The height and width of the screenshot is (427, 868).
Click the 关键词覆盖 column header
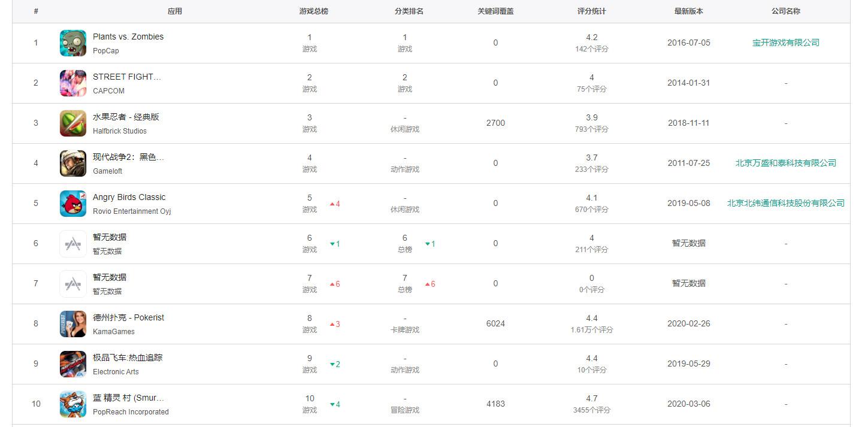[x=495, y=11]
